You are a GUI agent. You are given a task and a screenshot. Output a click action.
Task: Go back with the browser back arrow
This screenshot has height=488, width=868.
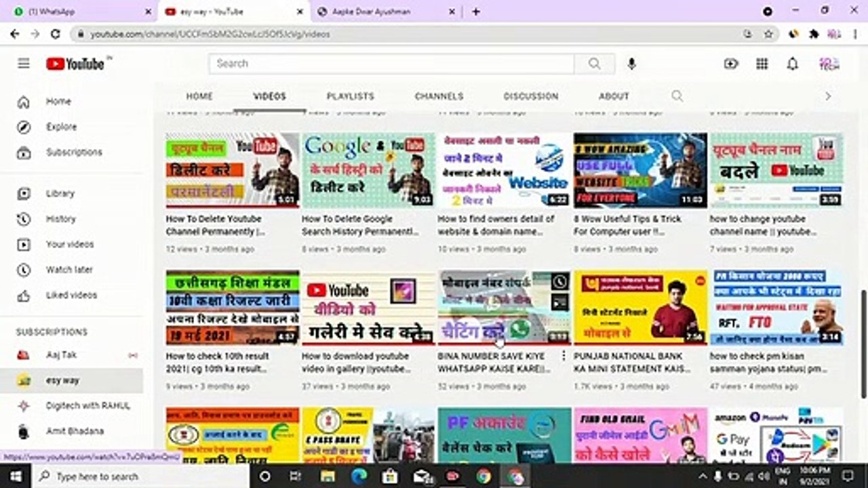(15, 34)
